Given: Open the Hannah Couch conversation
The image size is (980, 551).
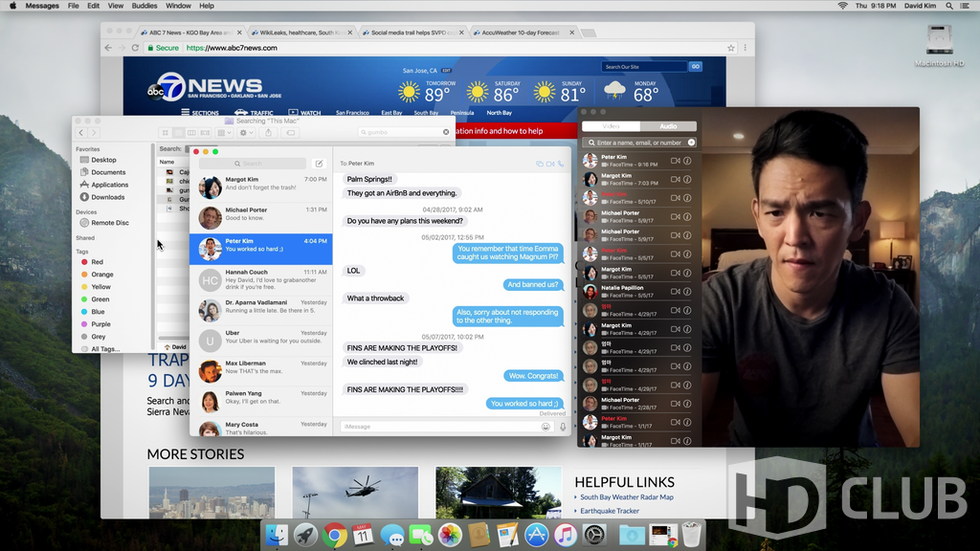Looking at the screenshot, I should (x=261, y=280).
